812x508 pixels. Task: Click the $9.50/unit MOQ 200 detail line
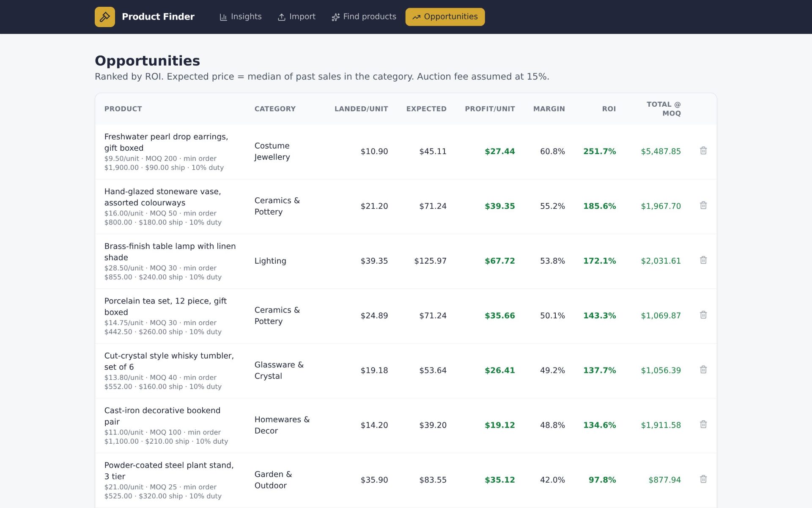(164, 163)
